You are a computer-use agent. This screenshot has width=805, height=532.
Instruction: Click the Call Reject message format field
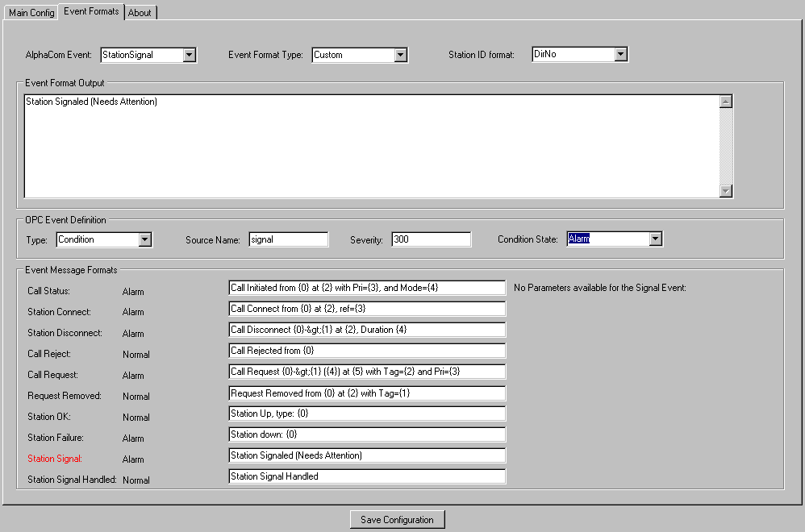pyautogui.click(x=367, y=351)
